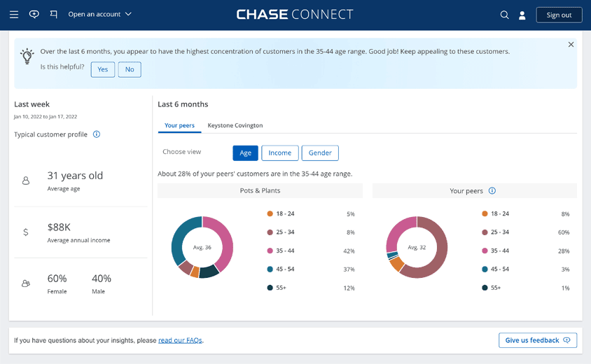Click the Pots & Plants chart heading
This screenshot has width=591, height=364.
pos(260,190)
